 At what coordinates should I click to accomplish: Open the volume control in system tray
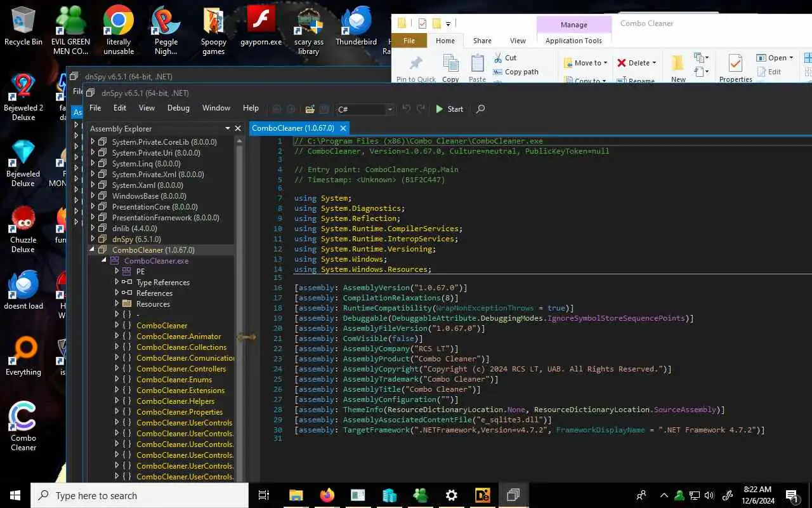coord(709,495)
